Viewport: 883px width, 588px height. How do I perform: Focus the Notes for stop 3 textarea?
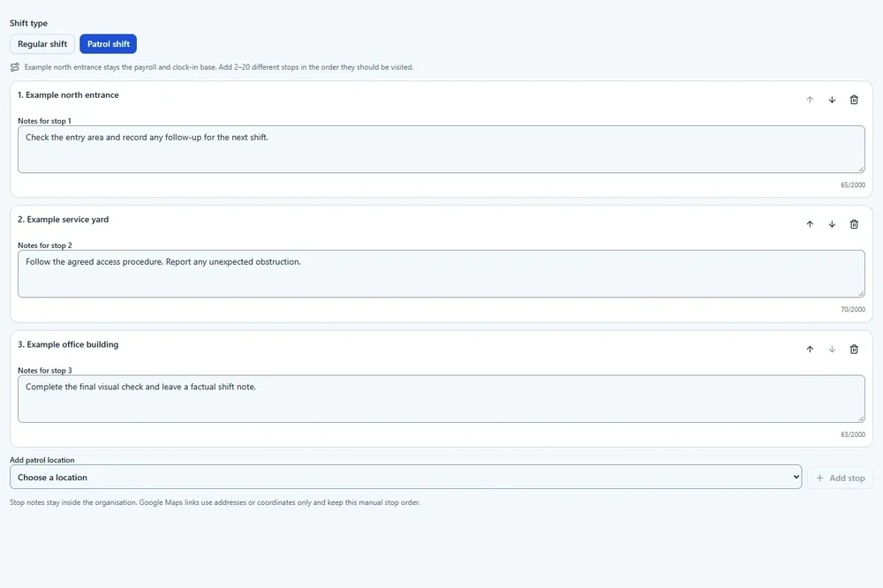click(x=441, y=399)
